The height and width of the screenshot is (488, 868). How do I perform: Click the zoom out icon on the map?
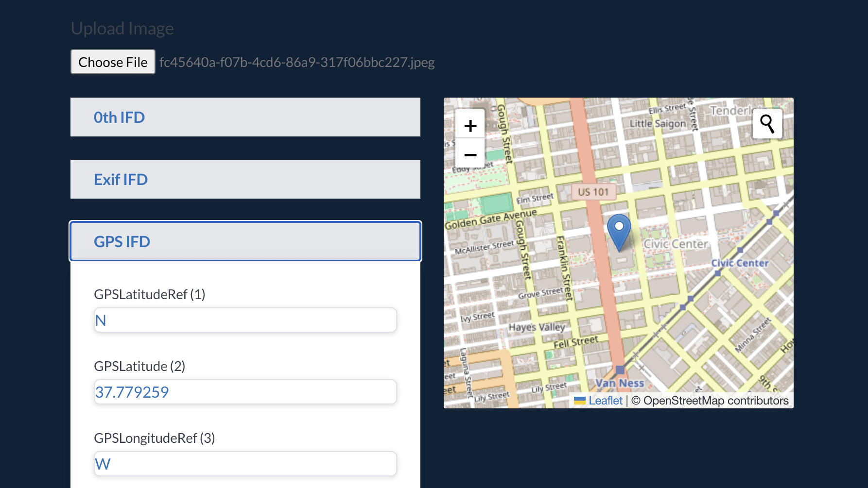point(469,154)
